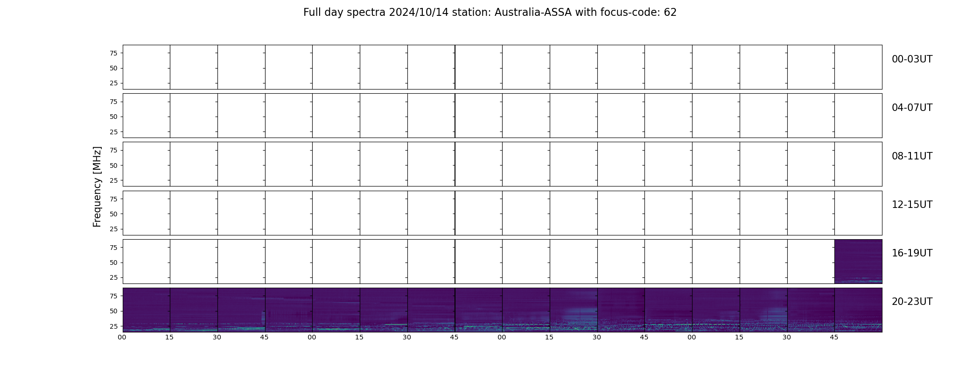Viewport: 980px width, 373px height.
Task: Click the 25 MHz tick of the 00-03UT row
Action: pos(113,83)
